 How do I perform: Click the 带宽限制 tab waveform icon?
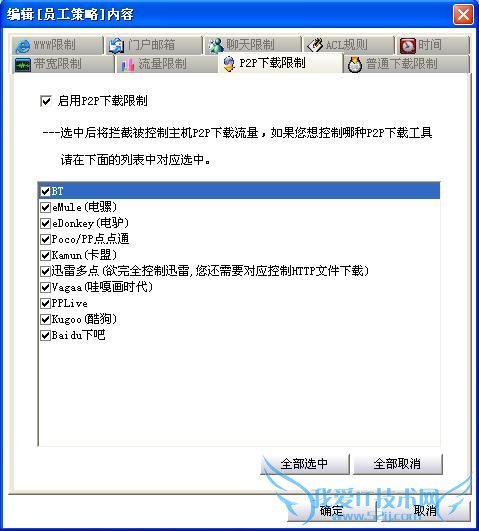[x=23, y=65]
